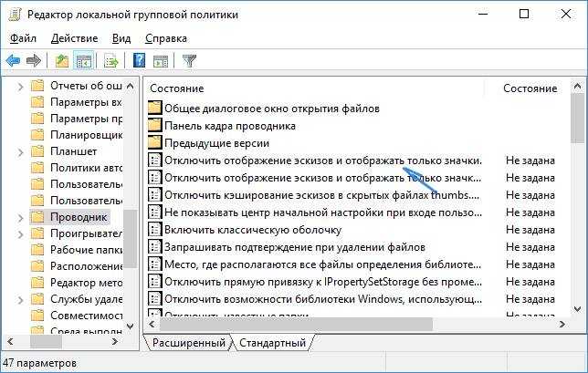Viewport: 588px width, 373px height.
Task: Click the Forward arrow toolbar icon
Action: 34,61
